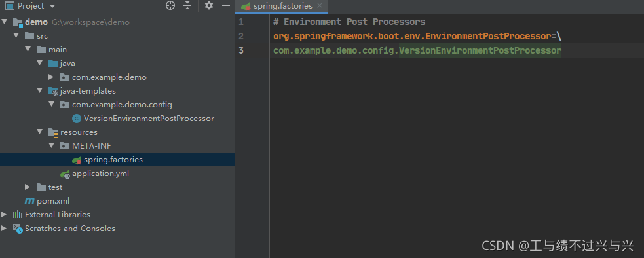The image size is (644, 258).
Task: Select External Libraries label
Action: coord(58,214)
